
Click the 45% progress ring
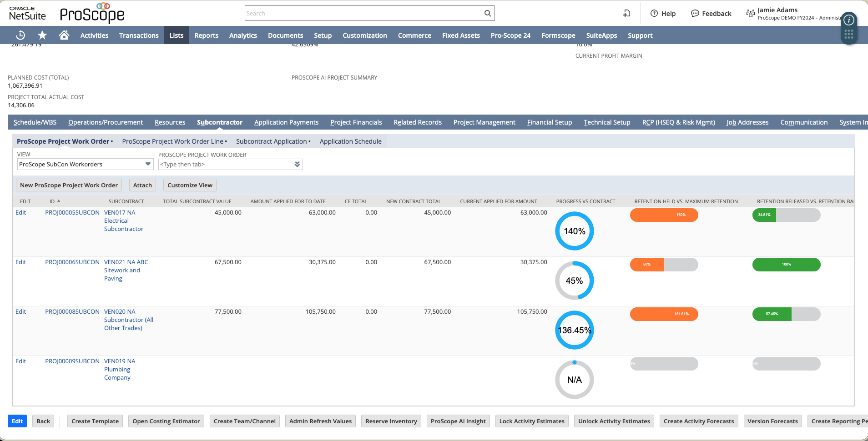[575, 281]
